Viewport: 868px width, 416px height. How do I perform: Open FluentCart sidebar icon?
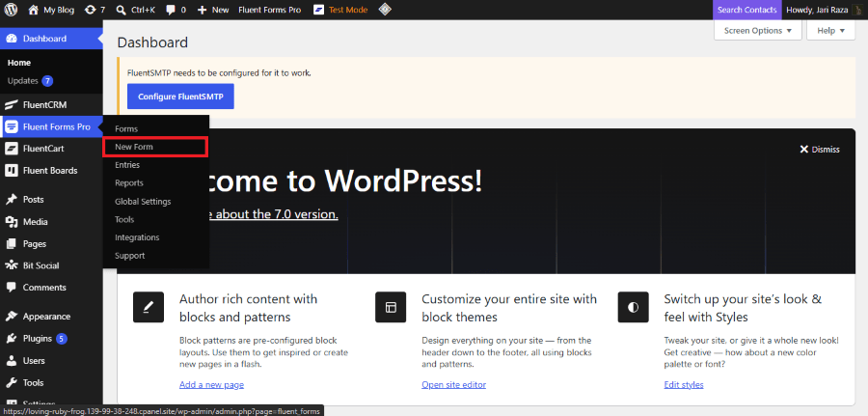click(x=12, y=149)
